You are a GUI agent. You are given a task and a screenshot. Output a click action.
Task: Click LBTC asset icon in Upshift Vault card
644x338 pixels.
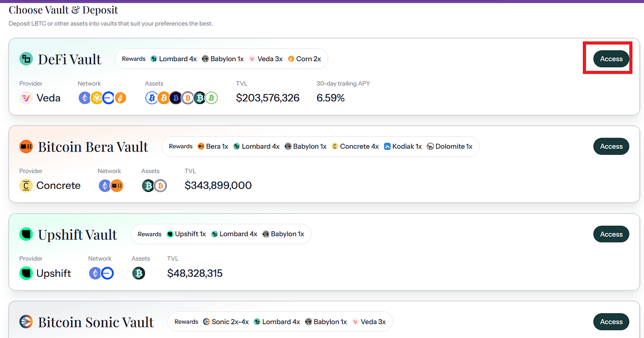(138, 274)
